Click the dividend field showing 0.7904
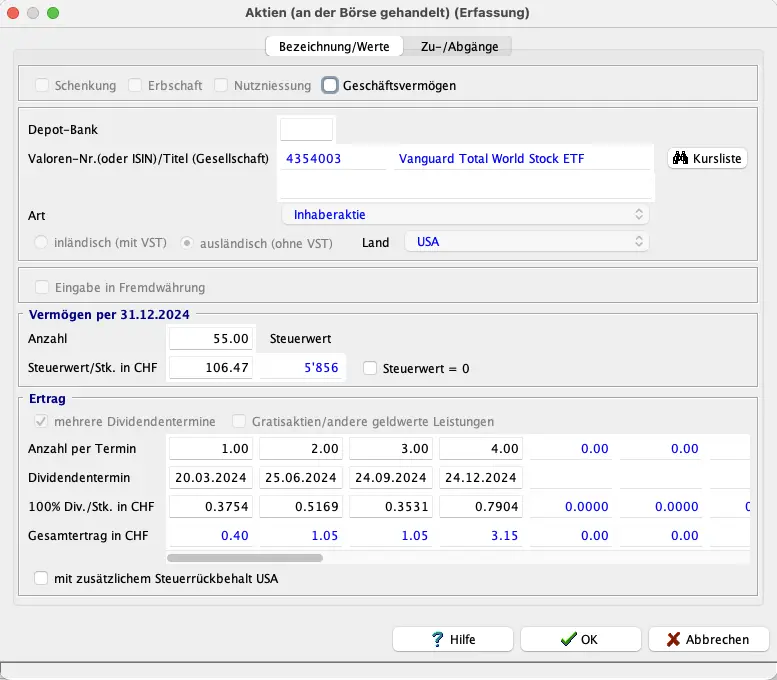This screenshot has height=680, width=777. (481, 506)
